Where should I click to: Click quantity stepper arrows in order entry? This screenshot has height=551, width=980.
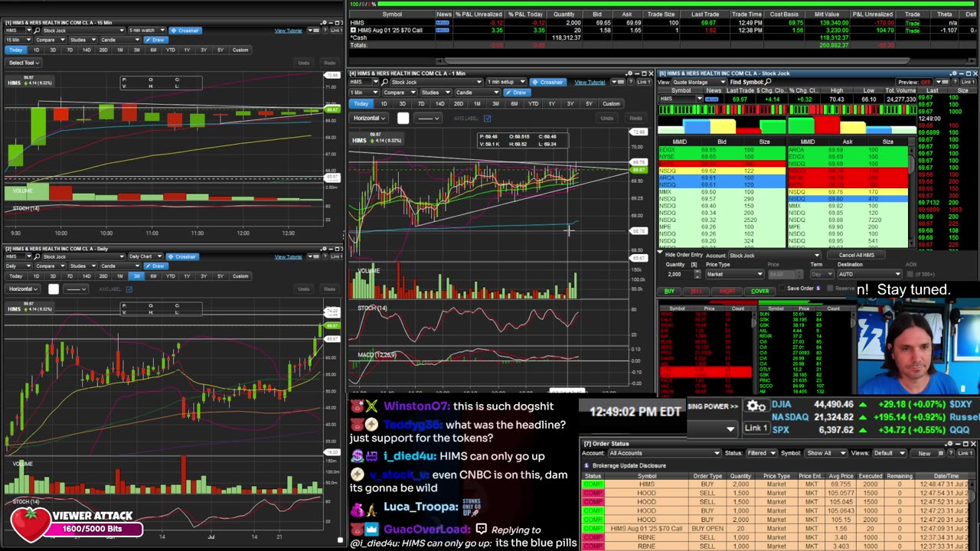[697, 274]
